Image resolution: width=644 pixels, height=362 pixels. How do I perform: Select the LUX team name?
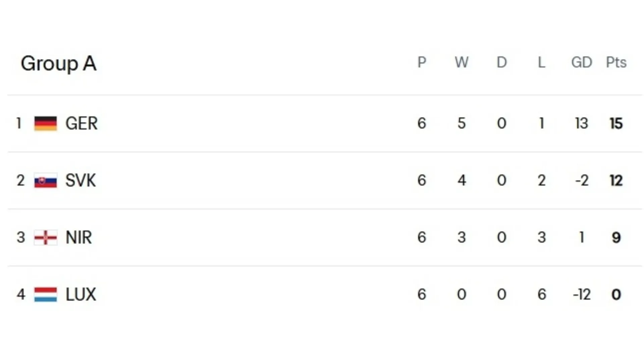point(81,295)
